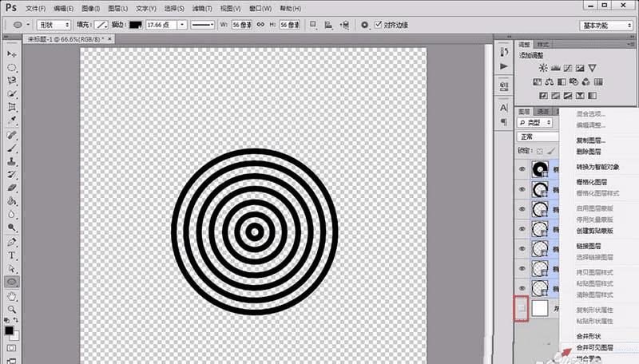Open the ellipse tool preset picker arrow

coord(28,25)
